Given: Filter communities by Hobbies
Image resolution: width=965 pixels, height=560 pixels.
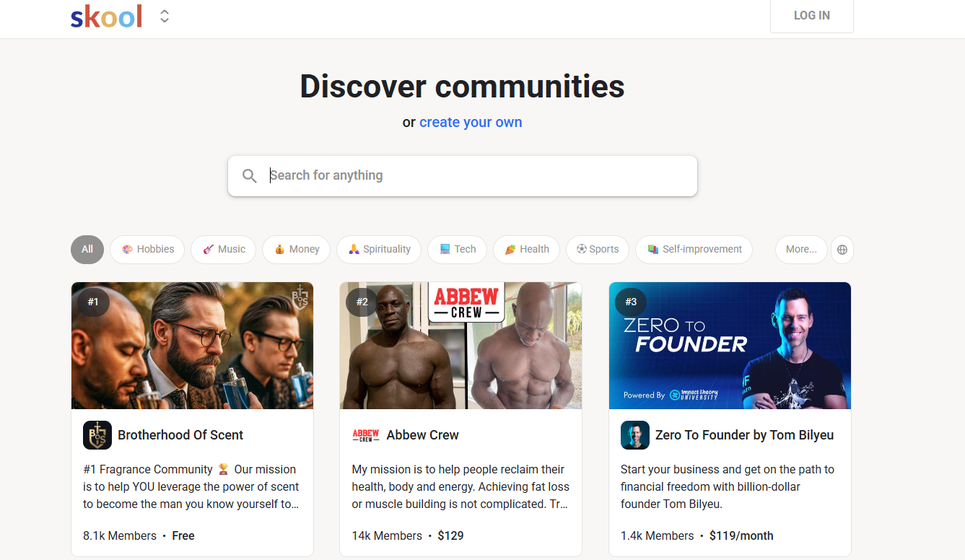Looking at the screenshot, I should (147, 249).
